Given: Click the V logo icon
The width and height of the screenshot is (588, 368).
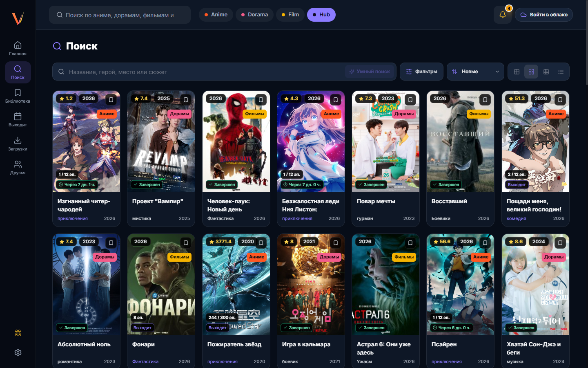Looking at the screenshot, I should tap(18, 18).
